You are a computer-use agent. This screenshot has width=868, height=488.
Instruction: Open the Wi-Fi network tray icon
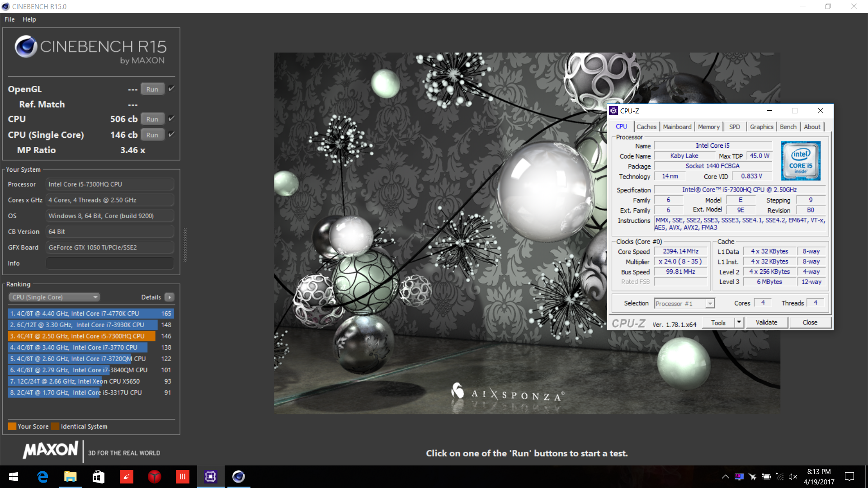click(780, 477)
